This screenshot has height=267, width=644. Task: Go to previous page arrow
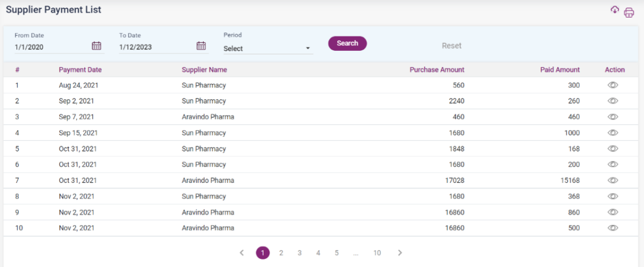(x=242, y=253)
